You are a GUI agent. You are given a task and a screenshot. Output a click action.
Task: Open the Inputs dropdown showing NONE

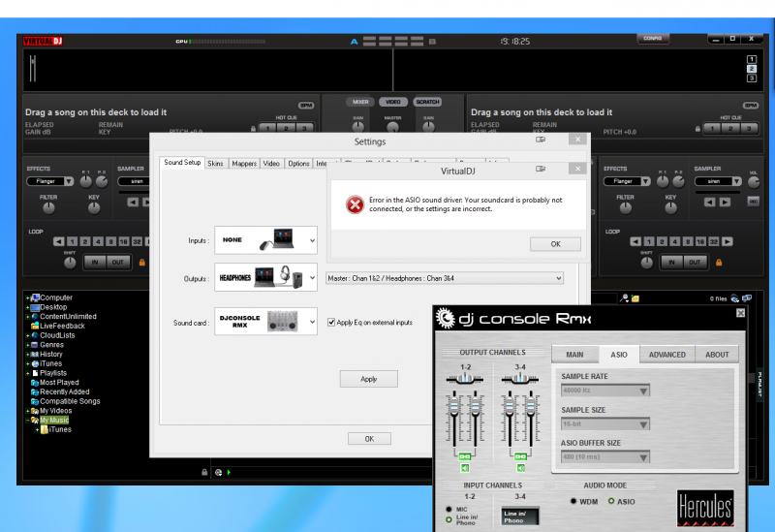[x=265, y=240]
